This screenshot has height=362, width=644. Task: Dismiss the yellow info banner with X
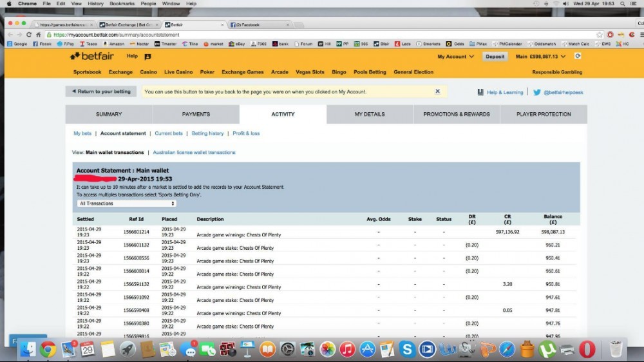pyautogui.click(x=437, y=91)
